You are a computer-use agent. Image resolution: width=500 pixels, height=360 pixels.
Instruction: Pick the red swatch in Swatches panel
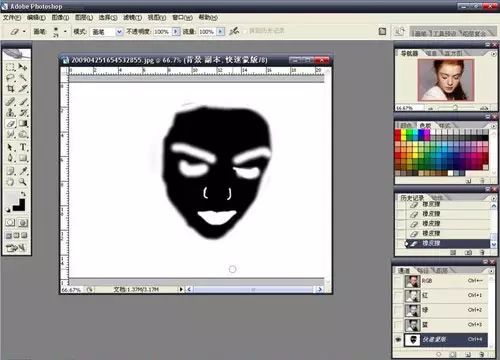pos(398,134)
